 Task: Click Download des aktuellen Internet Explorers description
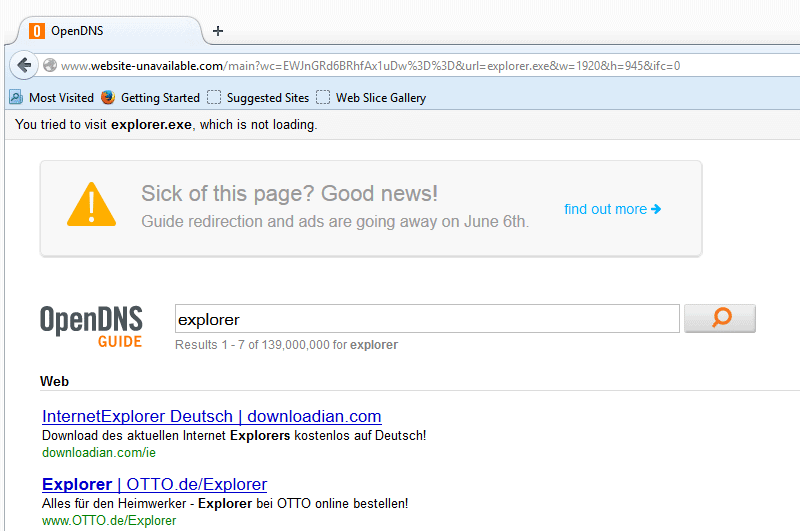point(234,436)
